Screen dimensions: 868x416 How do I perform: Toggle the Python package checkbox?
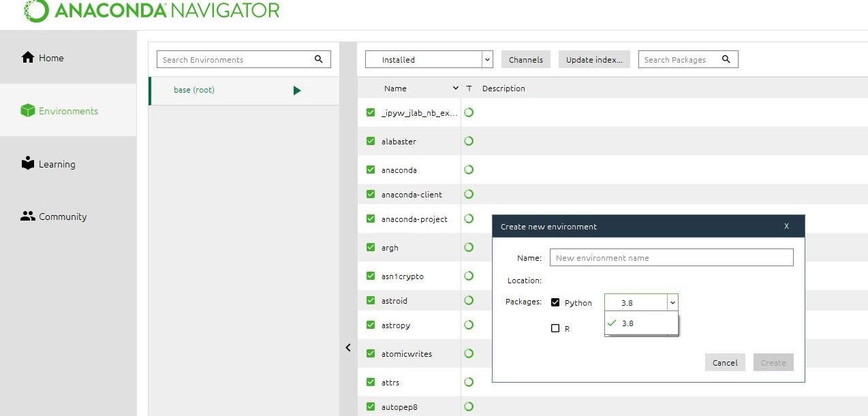(x=555, y=302)
